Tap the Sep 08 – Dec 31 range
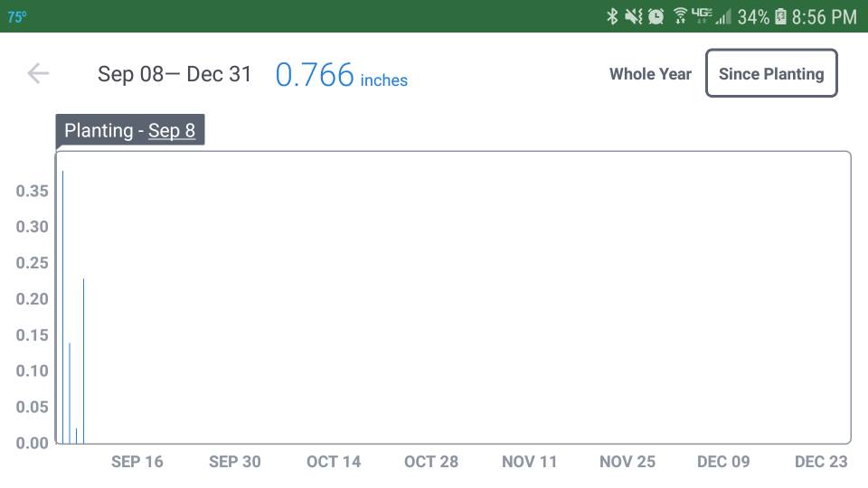This screenshot has width=868, height=488. point(175,74)
